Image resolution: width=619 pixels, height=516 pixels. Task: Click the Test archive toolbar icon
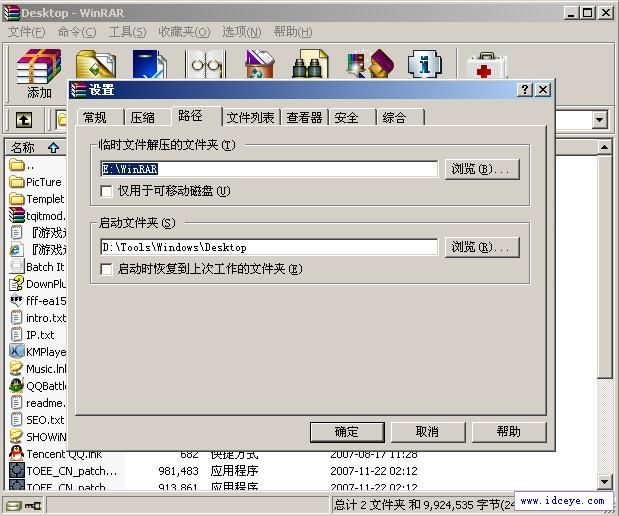point(150,64)
